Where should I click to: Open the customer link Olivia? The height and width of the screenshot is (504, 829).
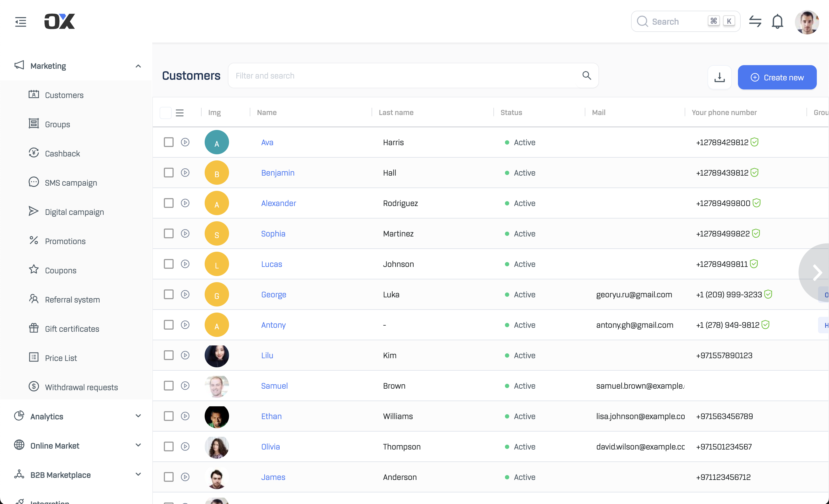(270, 447)
